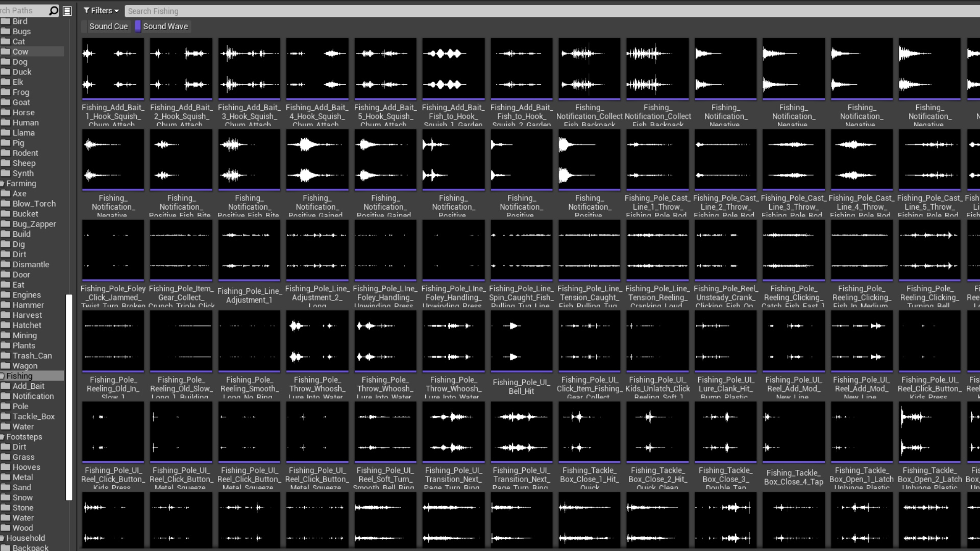This screenshot has height=551, width=980.
Task: Collapse the Farming folder tree
Action: pos(2,184)
